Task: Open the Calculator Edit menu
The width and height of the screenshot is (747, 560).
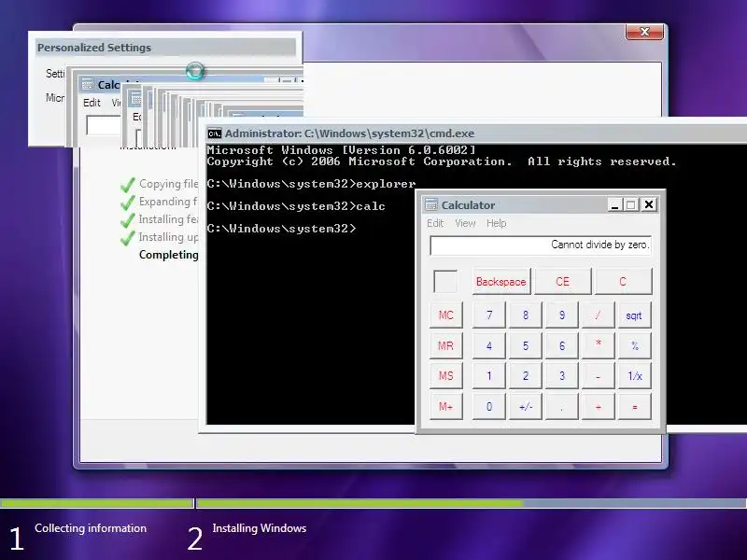Action: coord(435,223)
